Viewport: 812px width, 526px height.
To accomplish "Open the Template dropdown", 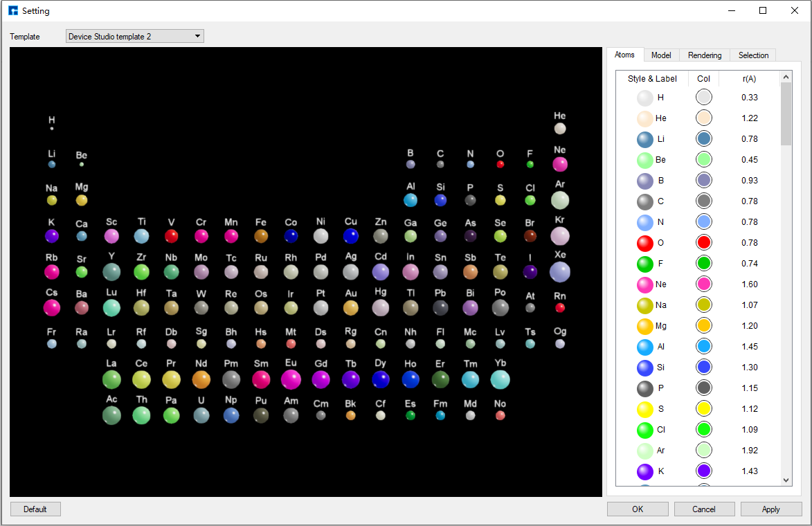I will pyautogui.click(x=135, y=36).
